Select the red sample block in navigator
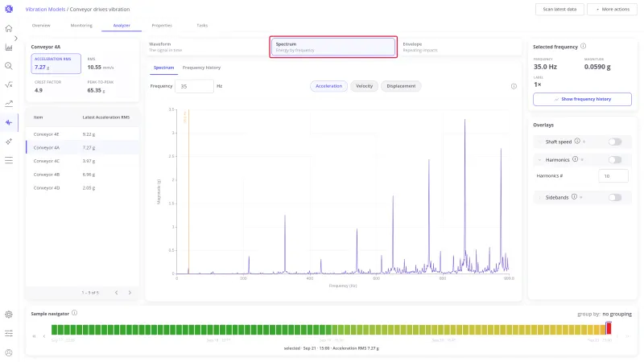Image resolution: width=644 pixels, height=362 pixels. point(609,328)
